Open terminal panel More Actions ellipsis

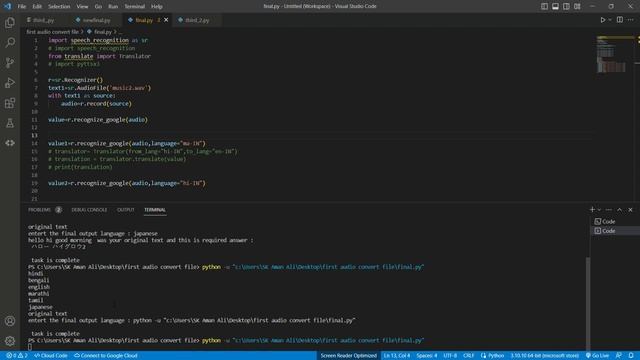pyautogui.click(x=609, y=209)
